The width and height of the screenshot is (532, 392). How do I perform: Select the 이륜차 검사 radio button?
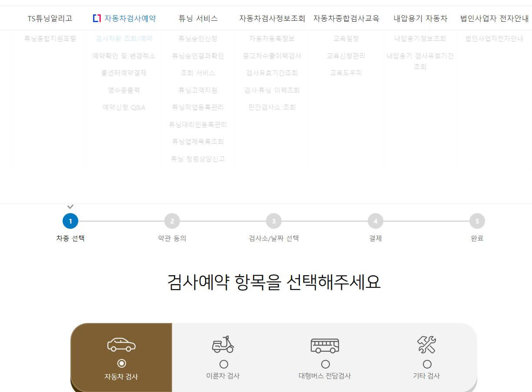(223, 364)
